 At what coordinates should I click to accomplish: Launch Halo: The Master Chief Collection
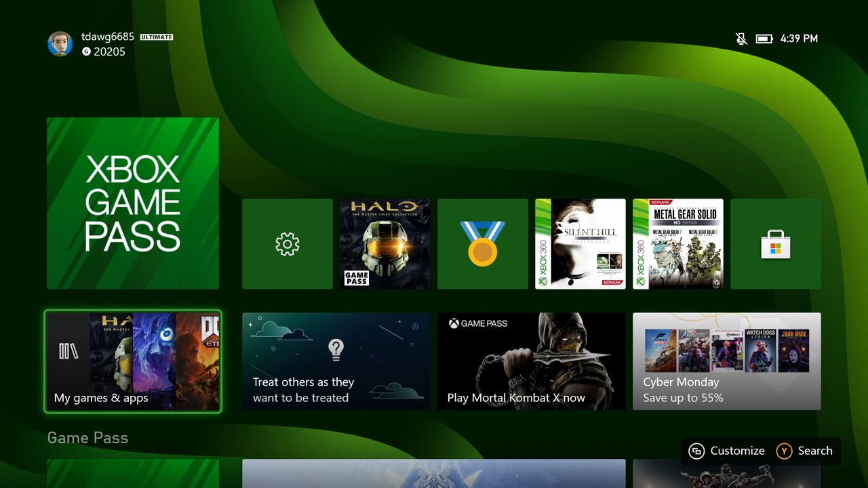point(384,244)
